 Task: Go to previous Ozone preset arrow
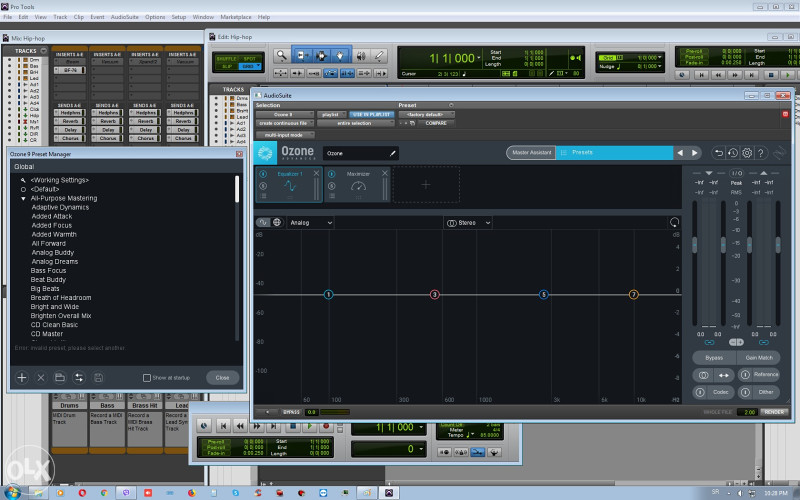(x=680, y=153)
